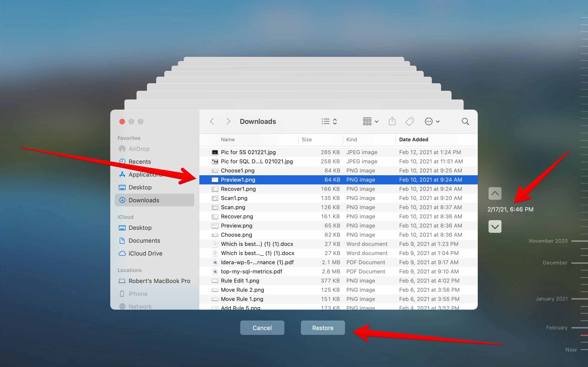The width and height of the screenshot is (588, 367).
Task: Click Restore button to recover file
Action: coord(322,328)
